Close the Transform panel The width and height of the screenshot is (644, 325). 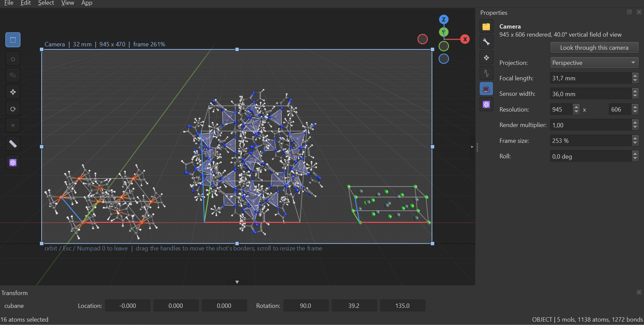click(639, 292)
